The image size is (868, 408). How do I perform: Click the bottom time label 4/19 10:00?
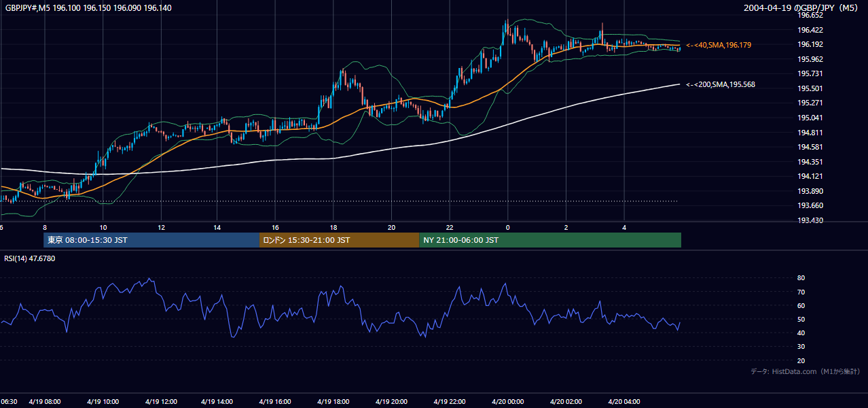(103, 401)
